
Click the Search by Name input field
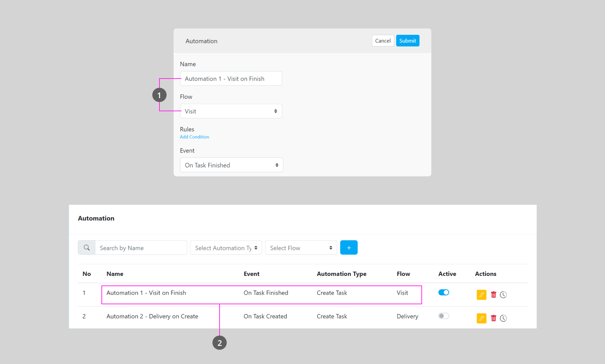pos(141,247)
